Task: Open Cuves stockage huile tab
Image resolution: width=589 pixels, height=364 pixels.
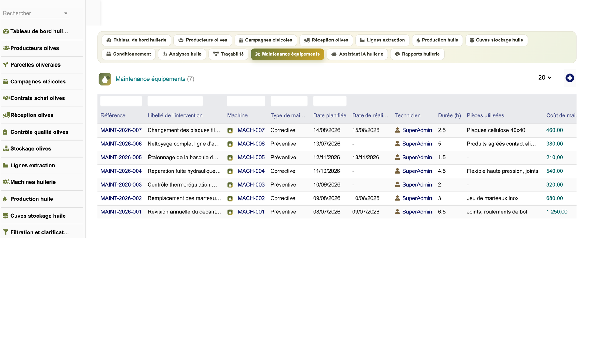Action: click(496, 40)
